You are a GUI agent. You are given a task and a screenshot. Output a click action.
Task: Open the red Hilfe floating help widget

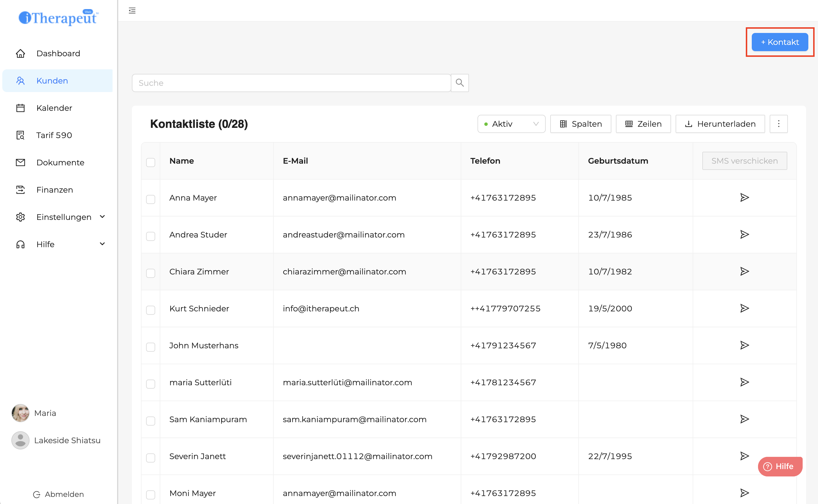(780, 466)
